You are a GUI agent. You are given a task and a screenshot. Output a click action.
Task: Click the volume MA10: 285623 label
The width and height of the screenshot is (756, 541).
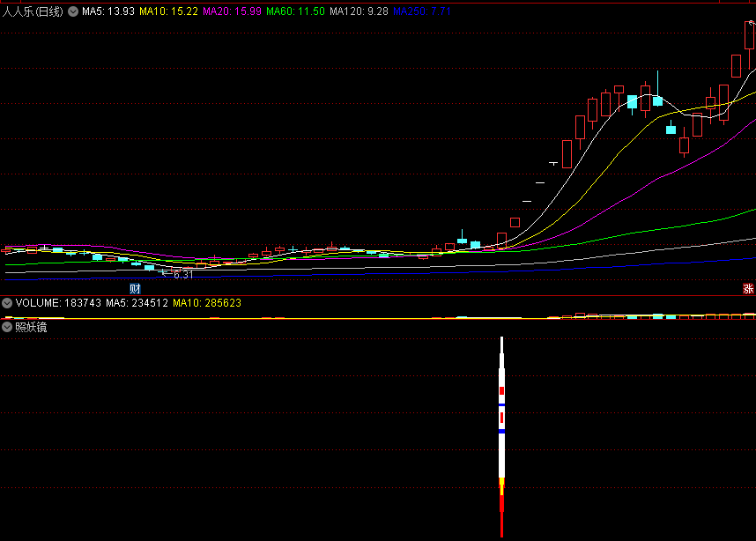[x=207, y=303]
